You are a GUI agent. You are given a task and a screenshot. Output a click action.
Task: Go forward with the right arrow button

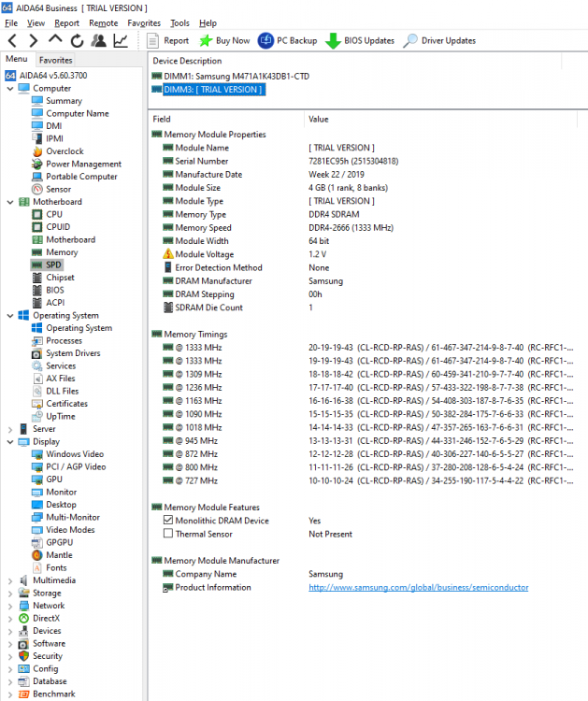[x=33, y=41]
